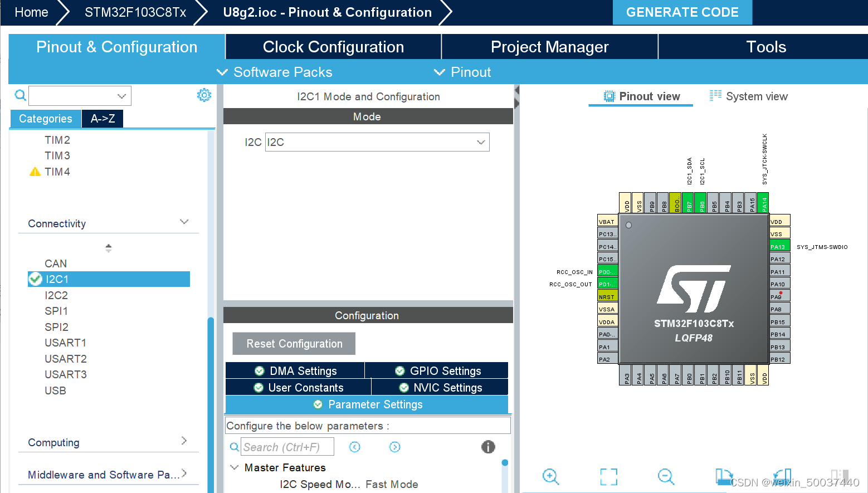Click the TIM4 warning icon

[x=35, y=172]
